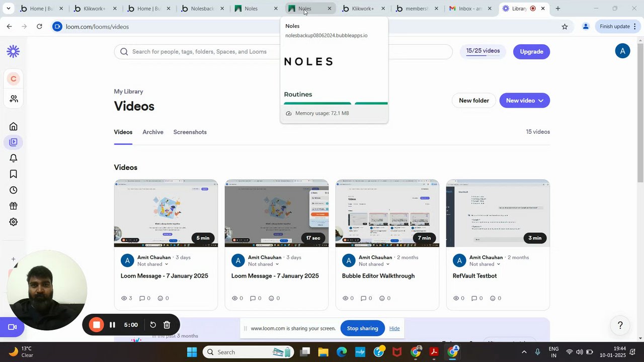Restart the recording
This screenshot has height=362, width=644.
click(153, 325)
